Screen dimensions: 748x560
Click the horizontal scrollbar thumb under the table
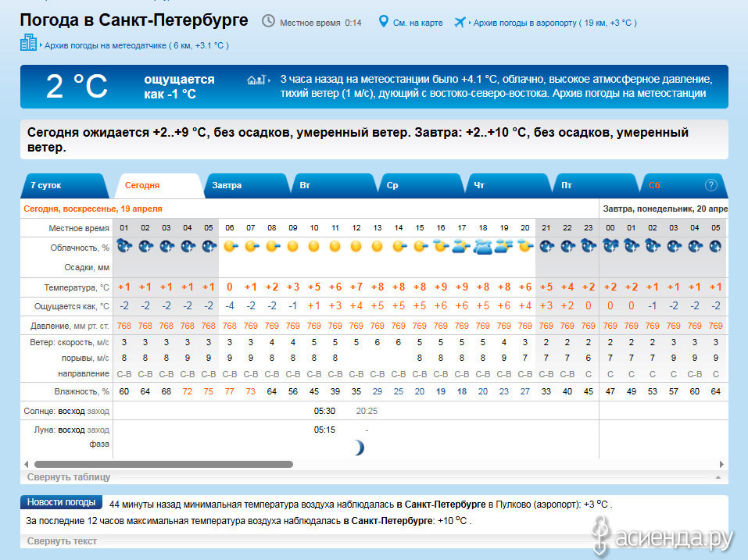[163, 464]
